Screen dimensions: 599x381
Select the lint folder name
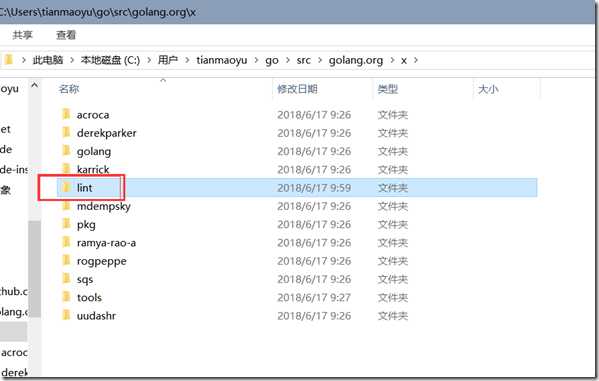click(x=84, y=188)
